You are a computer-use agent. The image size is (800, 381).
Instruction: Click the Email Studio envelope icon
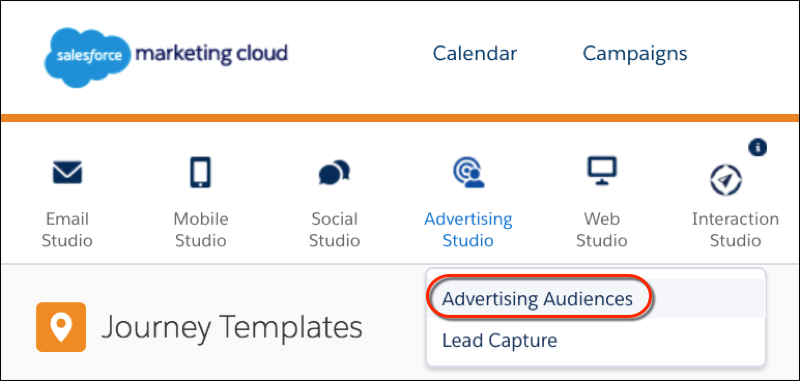click(x=67, y=173)
